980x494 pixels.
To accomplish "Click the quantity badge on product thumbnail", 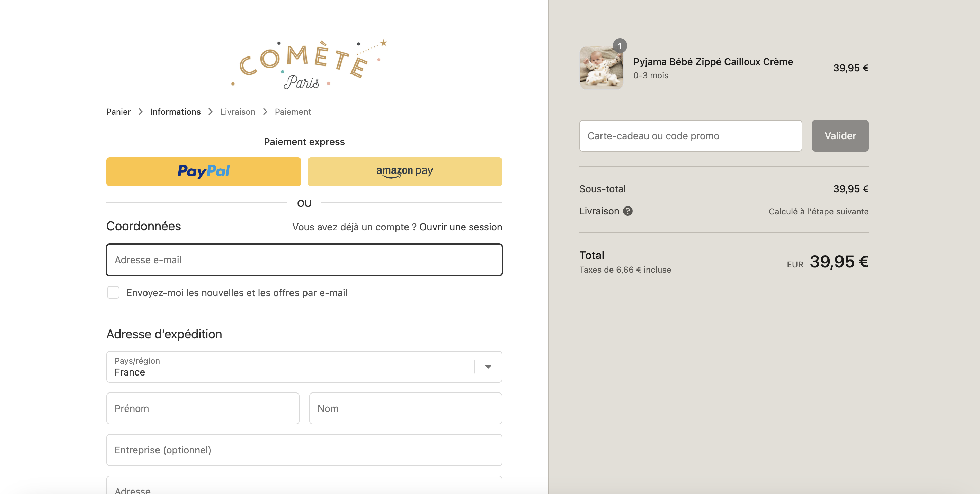I will [x=620, y=46].
